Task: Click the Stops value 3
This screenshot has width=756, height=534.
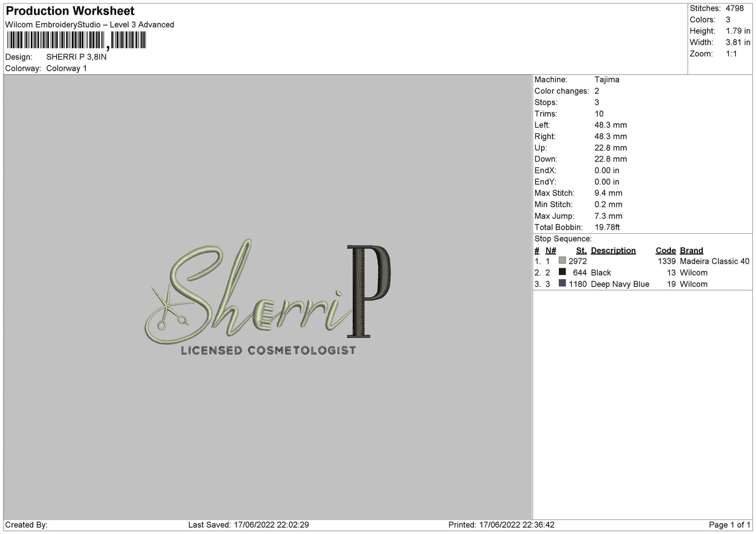Action: (x=596, y=103)
